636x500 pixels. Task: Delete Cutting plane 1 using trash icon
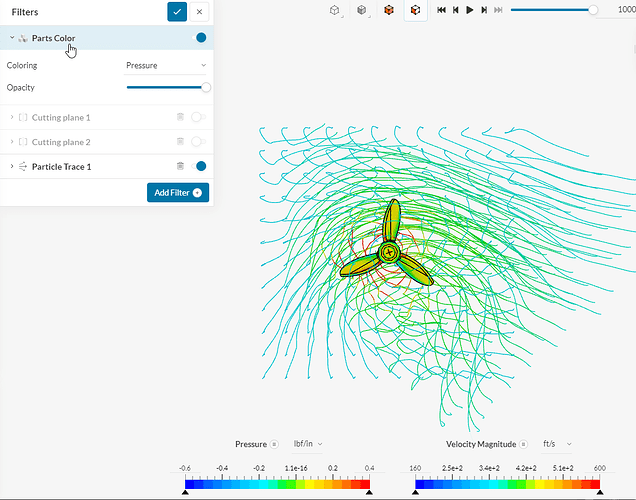[180, 117]
